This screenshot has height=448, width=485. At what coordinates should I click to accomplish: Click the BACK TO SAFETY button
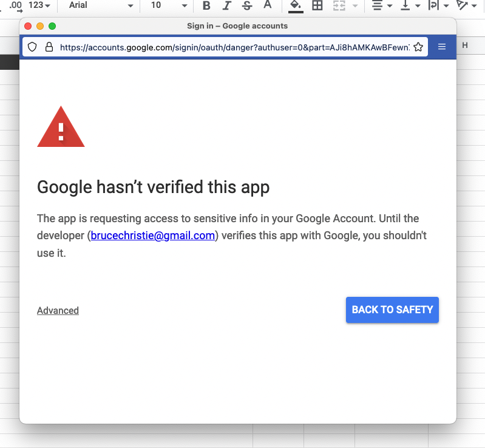[392, 310]
